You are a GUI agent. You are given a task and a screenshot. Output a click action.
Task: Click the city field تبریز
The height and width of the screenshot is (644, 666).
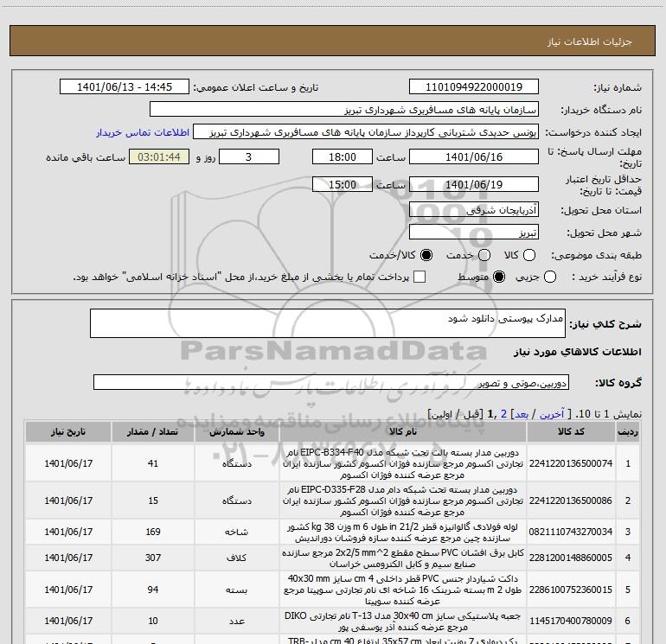(x=474, y=233)
